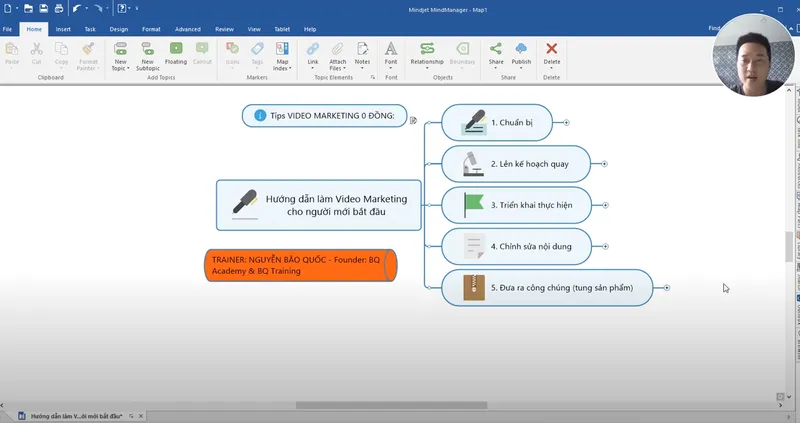The height and width of the screenshot is (423, 800).
Task: Insert a Floating topic
Action: tap(176, 54)
